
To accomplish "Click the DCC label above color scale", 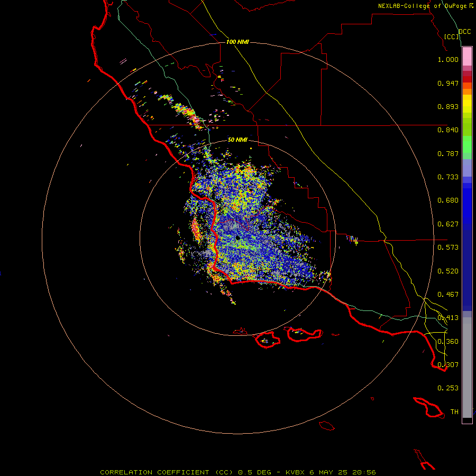I will 465,32.
